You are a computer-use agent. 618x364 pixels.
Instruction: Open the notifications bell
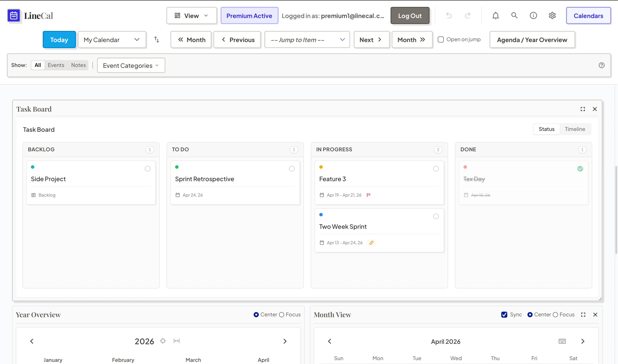point(496,16)
